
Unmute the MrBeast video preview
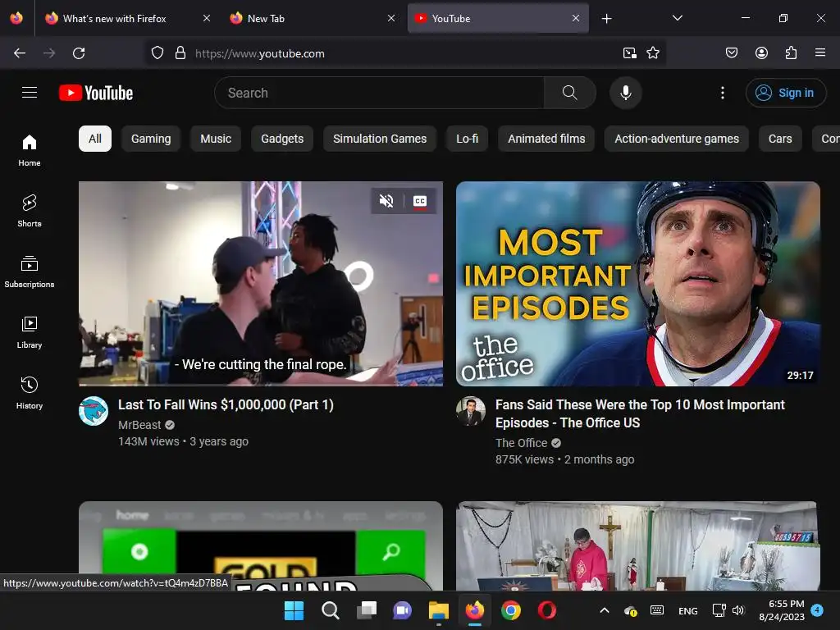point(386,201)
